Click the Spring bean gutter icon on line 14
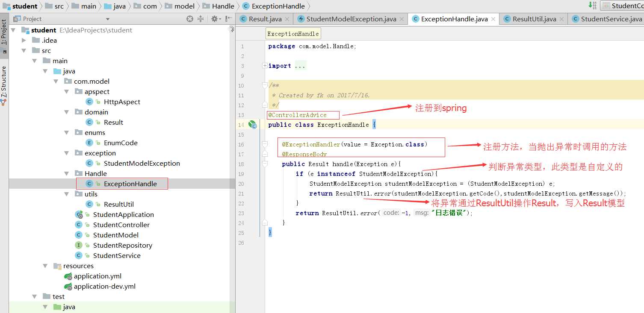Image resolution: width=644 pixels, height=313 pixels. click(x=253, y=125)
